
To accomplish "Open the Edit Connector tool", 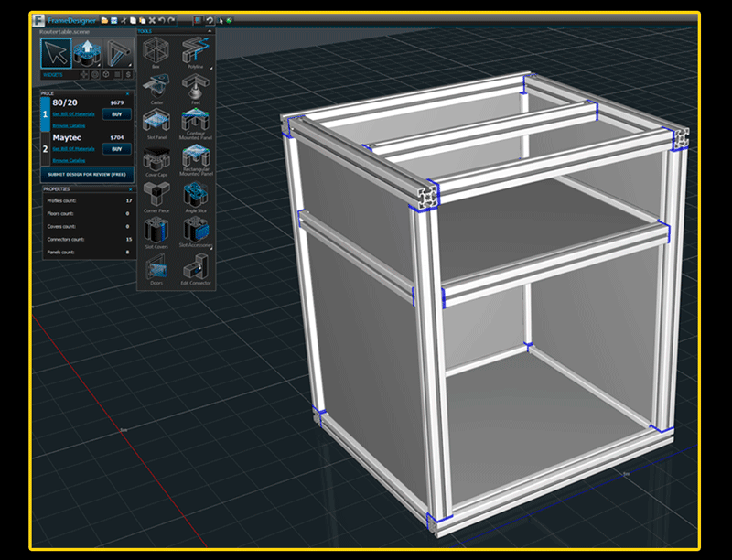I will tap(194, 268).
